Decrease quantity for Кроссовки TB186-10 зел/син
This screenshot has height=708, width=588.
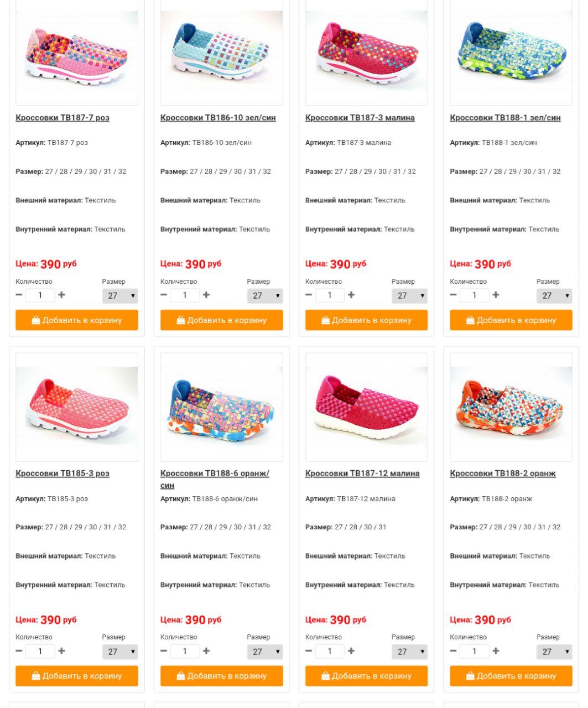pos(164,295)
